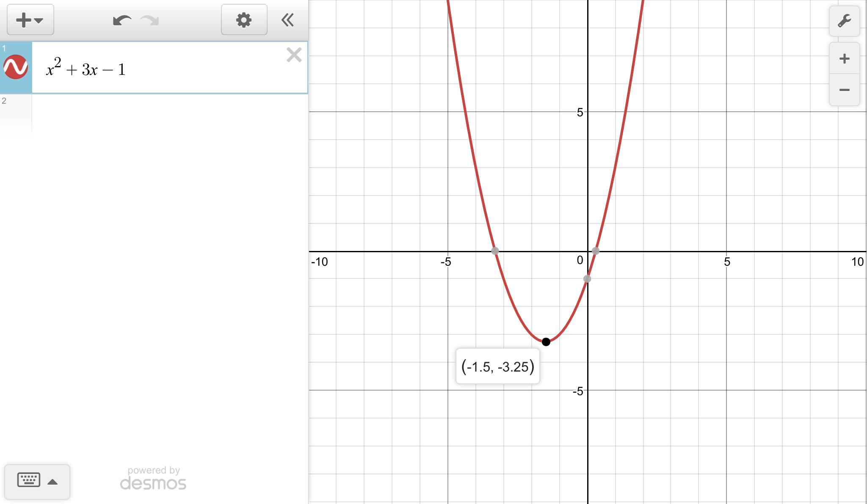Screen dimensions: 867x504
Task: Click the redo arrow
Action: (x=150, y=20)
